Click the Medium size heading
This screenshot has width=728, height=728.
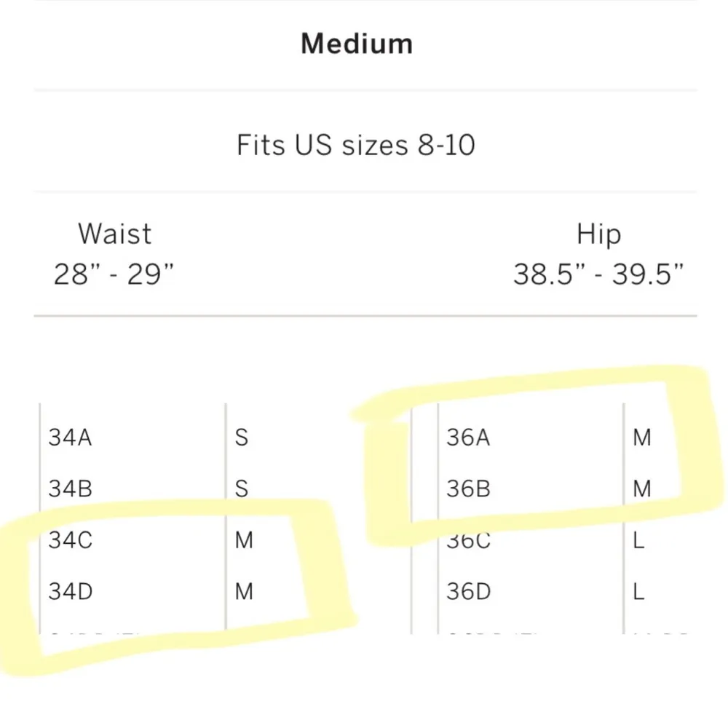point(357,44)
